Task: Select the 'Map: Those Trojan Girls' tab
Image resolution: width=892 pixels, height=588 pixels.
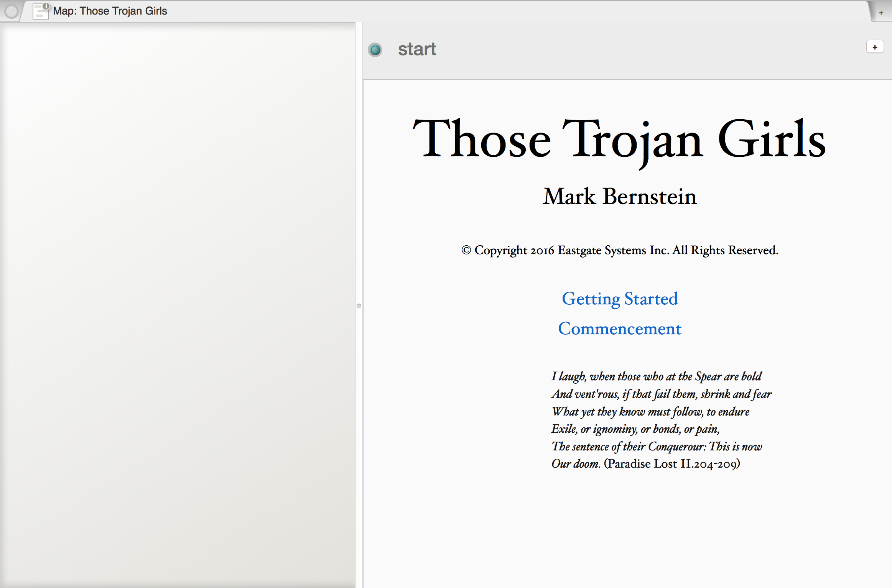Action: (110, 11)
